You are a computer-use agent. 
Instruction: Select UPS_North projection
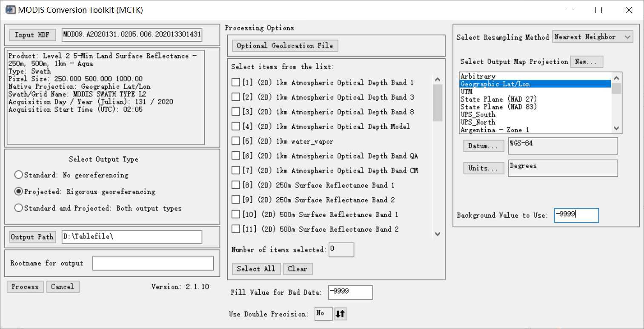pos(535,122)
